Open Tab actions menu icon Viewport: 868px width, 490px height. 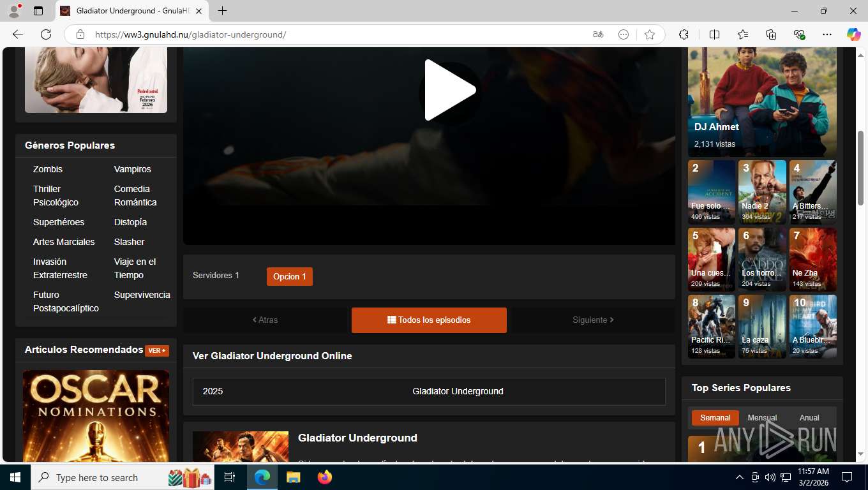coord(38,11)
